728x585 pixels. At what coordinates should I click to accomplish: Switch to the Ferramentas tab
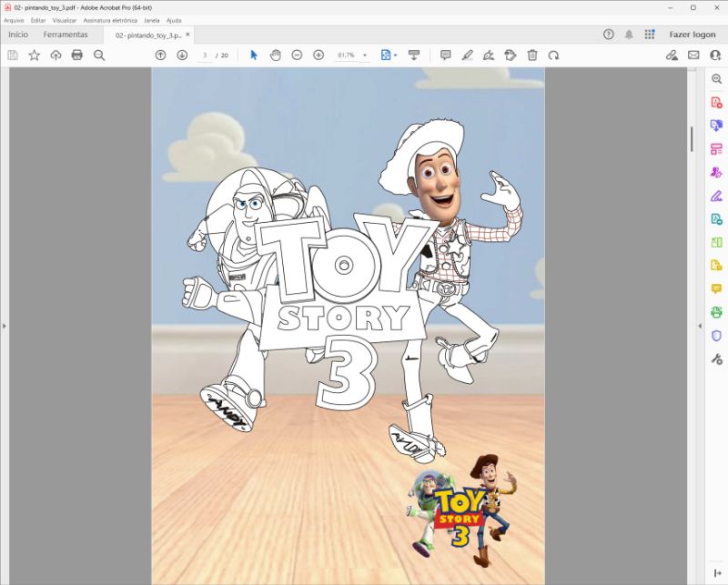[66, 35]
